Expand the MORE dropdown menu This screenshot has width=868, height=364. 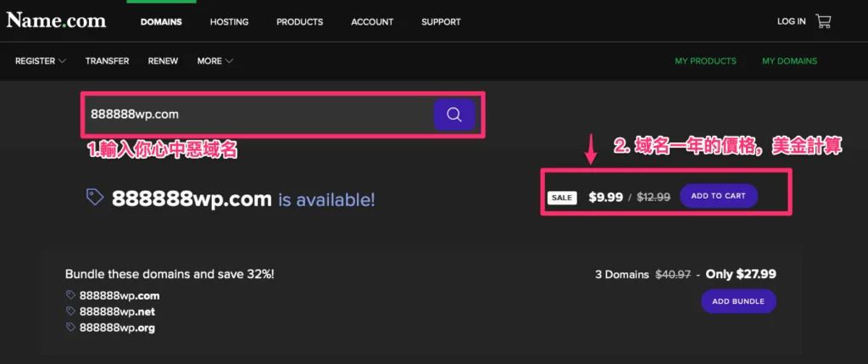click(x=215, y=61)
